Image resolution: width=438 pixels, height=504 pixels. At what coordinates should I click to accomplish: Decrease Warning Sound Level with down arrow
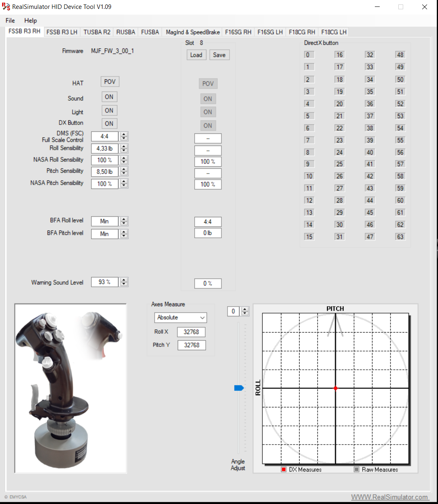pyautogui.click(x=124, y=284)
